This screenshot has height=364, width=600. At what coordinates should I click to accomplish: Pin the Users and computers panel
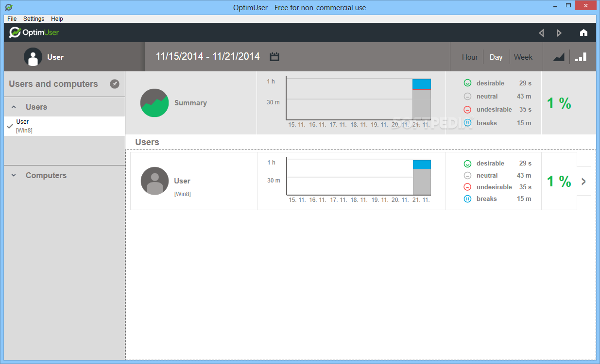tap(114, 84)
